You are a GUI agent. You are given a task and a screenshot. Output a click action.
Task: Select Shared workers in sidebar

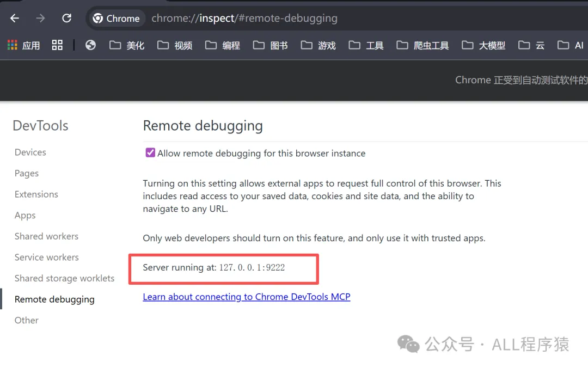[x=46, y=236]
